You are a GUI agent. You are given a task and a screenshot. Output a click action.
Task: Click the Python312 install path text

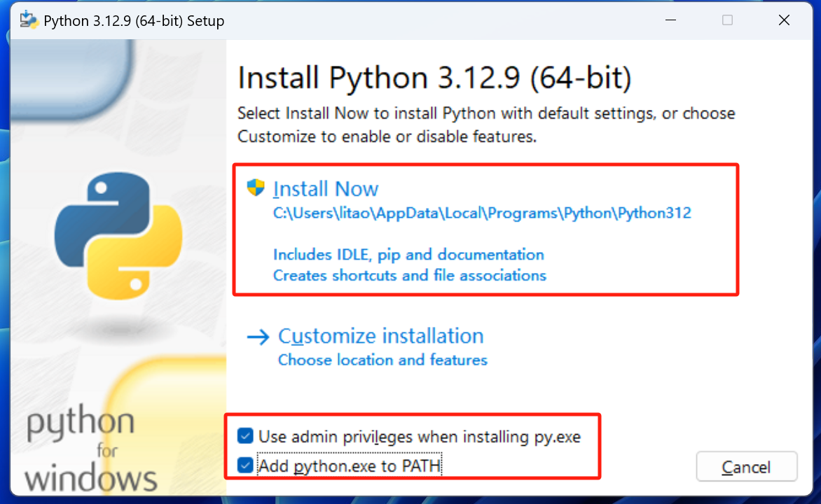point(482,213)
